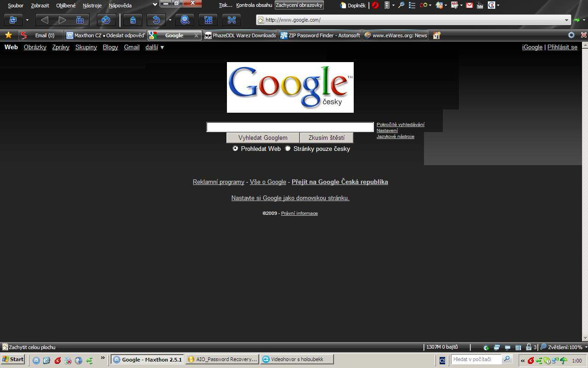Image resolution: width=588 pixels, height=368 pixels.
Task: Click the "Pokročilé vyhledávání" link
Action: pos(400,124)
